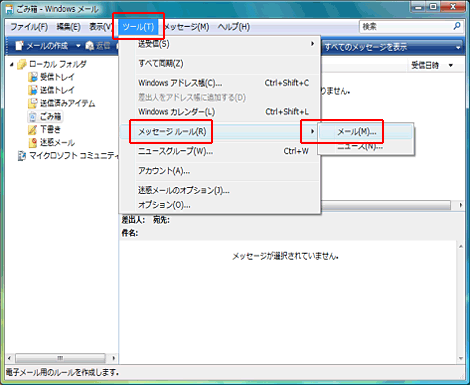Open the 迷惑メール junk mail folder icon
The image size is (470, 385).
(x=33, y=142)
